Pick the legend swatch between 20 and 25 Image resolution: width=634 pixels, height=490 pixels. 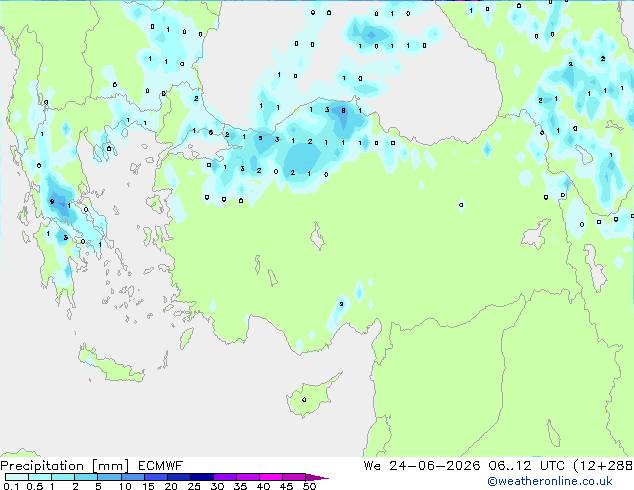click(x=178, y=477)
